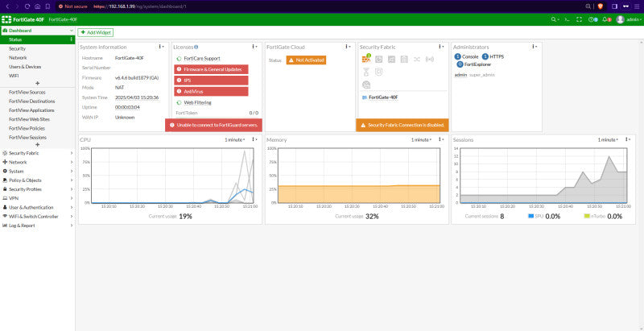Click the browser address bar
The width and height of the screenshot is (644, 331).
320,6
